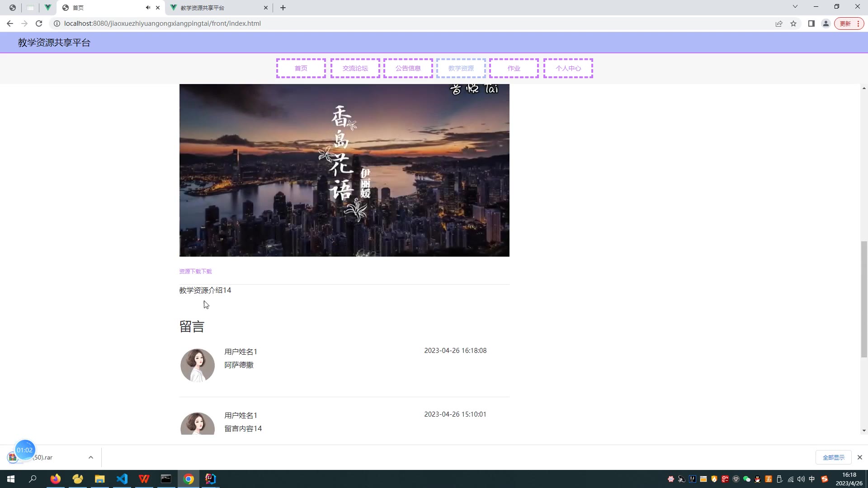Expand the rar download options chevron

pyautogui.click(x=91, y=457)
